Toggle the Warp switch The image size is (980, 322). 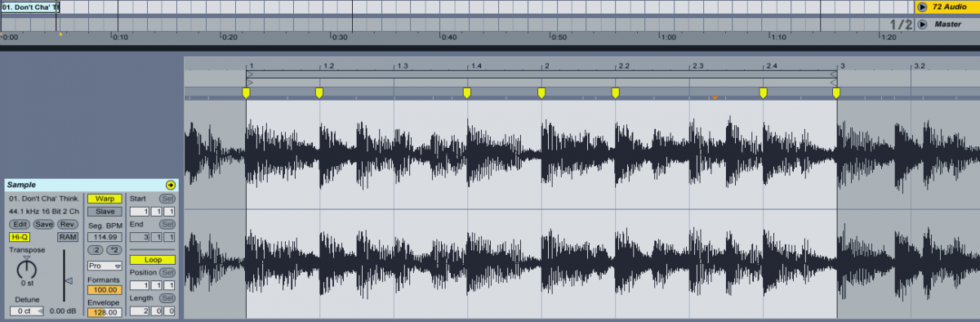click(105, 199)
